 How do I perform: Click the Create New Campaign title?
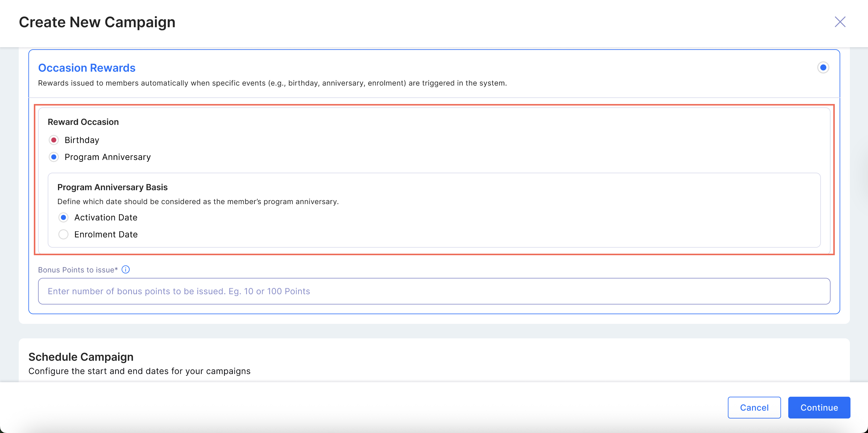97,22
